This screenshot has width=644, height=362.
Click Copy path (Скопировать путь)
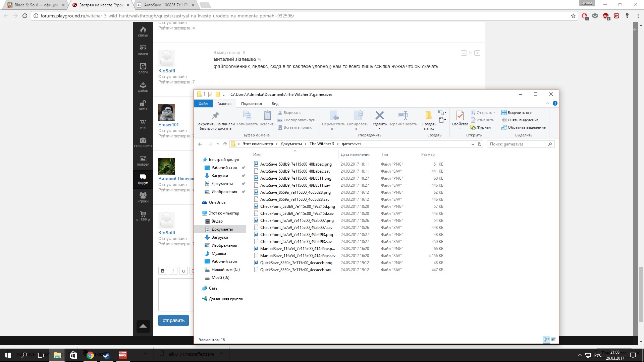[297, 120]
